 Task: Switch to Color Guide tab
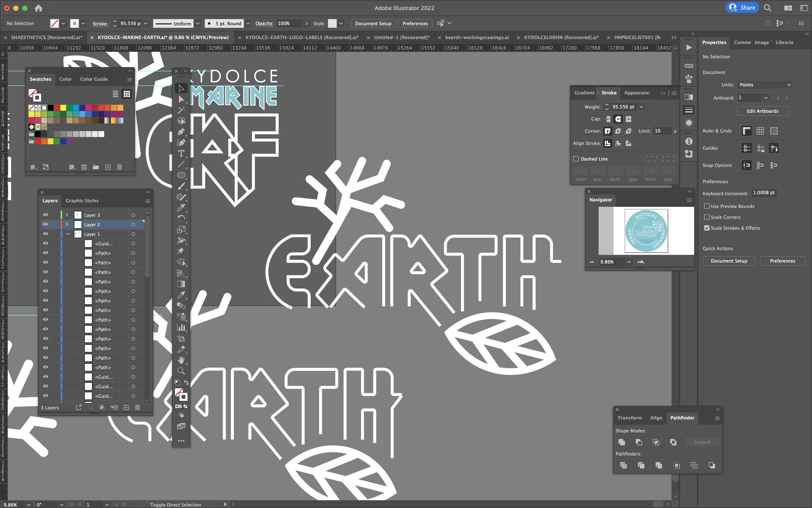(94, 79)
